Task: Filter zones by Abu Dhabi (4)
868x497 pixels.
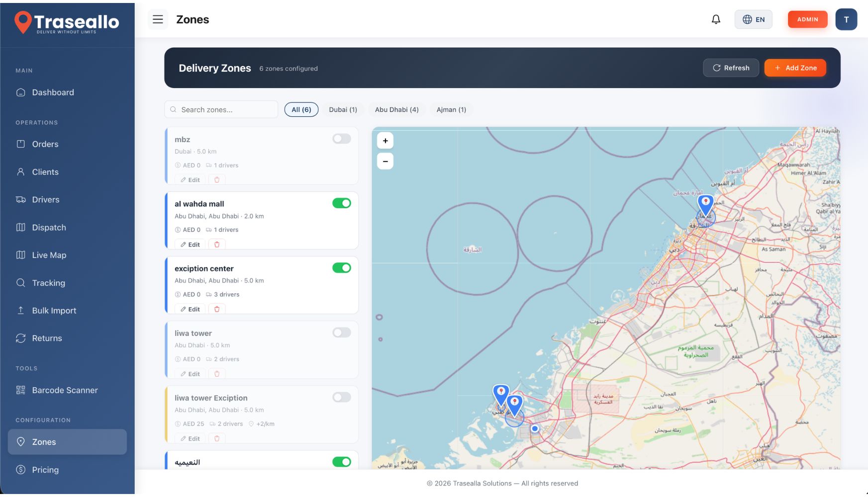Action: tap(396, 109)
